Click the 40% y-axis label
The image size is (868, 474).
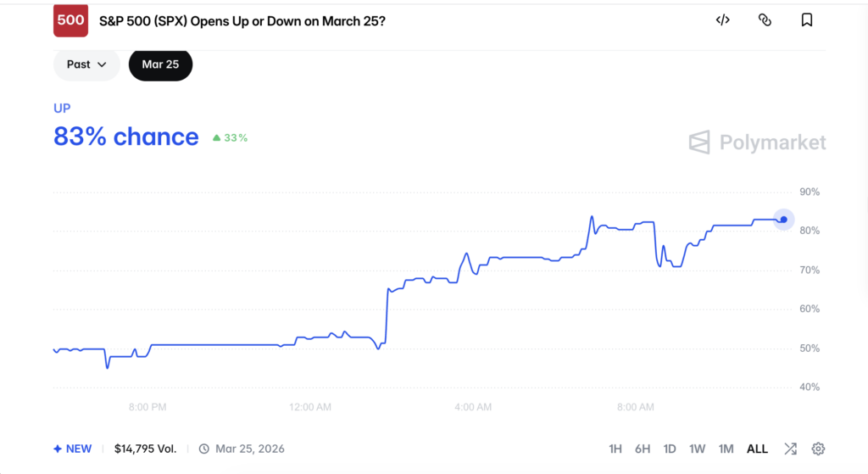tap(810, 387)
